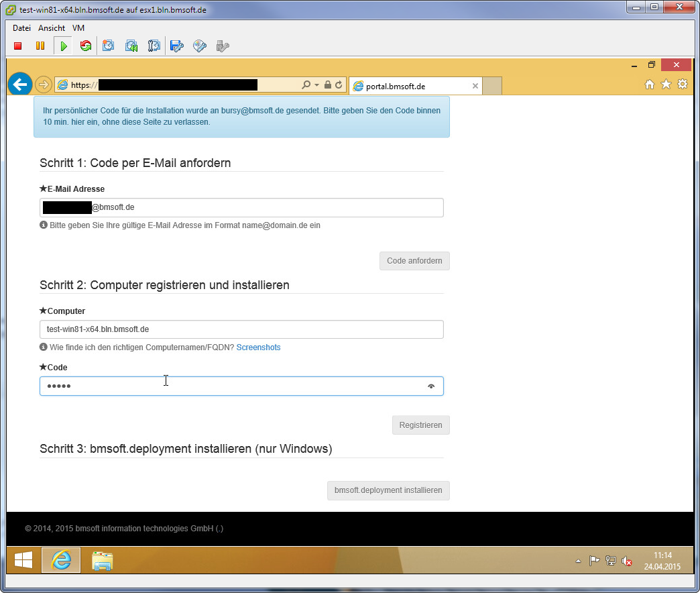Click Internet Explorer on the taskbar
The image size is (700, 593).
tap(61, 560)
